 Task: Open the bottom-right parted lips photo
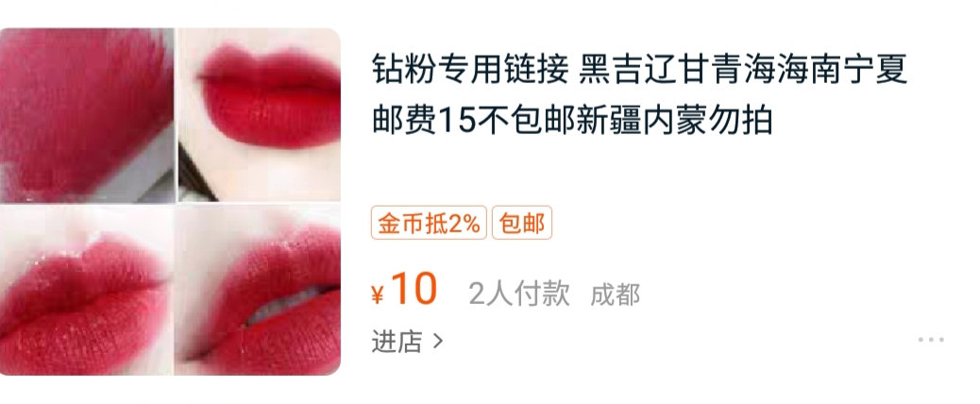tap(260, 291)
